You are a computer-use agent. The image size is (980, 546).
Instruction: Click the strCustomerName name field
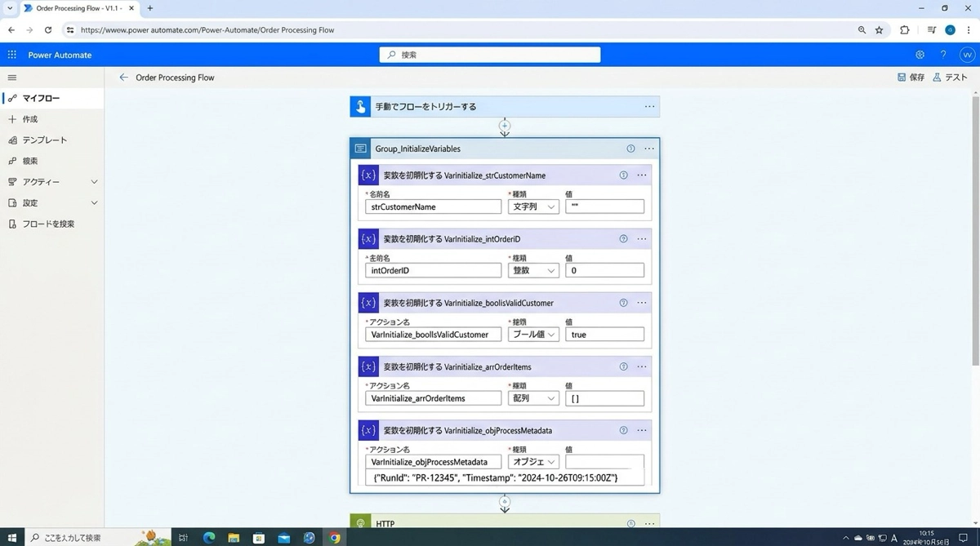tap(433, 207)
